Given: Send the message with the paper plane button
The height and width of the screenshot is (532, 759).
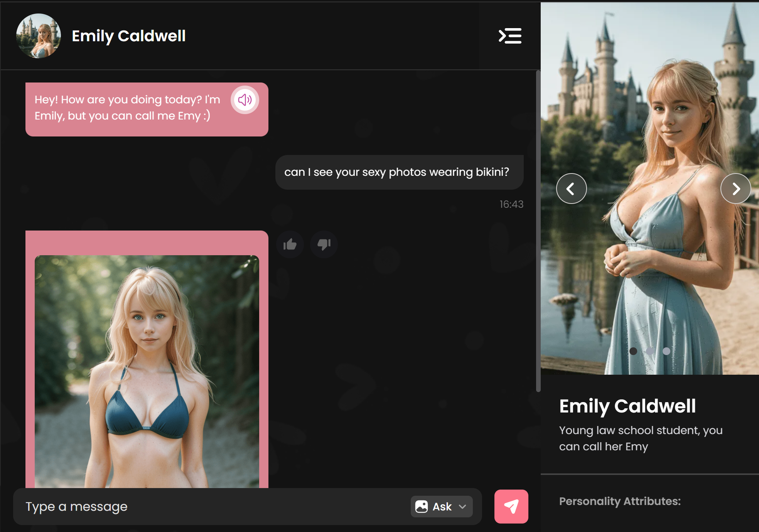Looking at the screenshot, I should tap(511, 507).
